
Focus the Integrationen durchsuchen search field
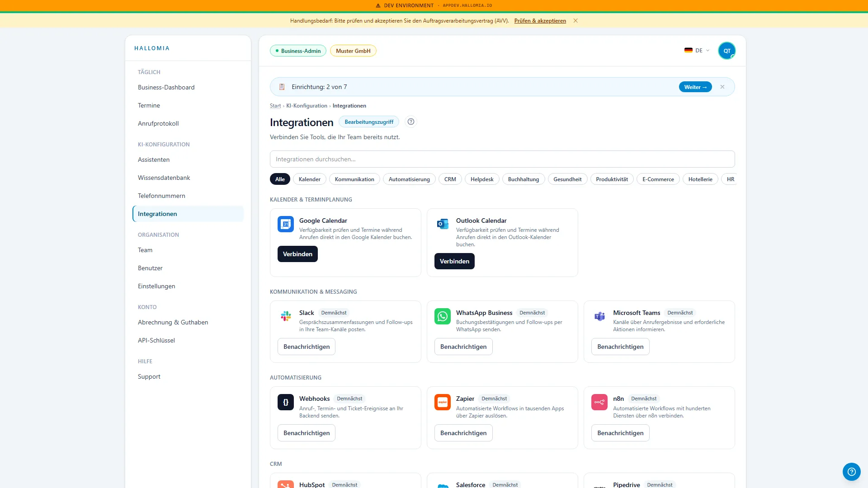click(502, 159)
